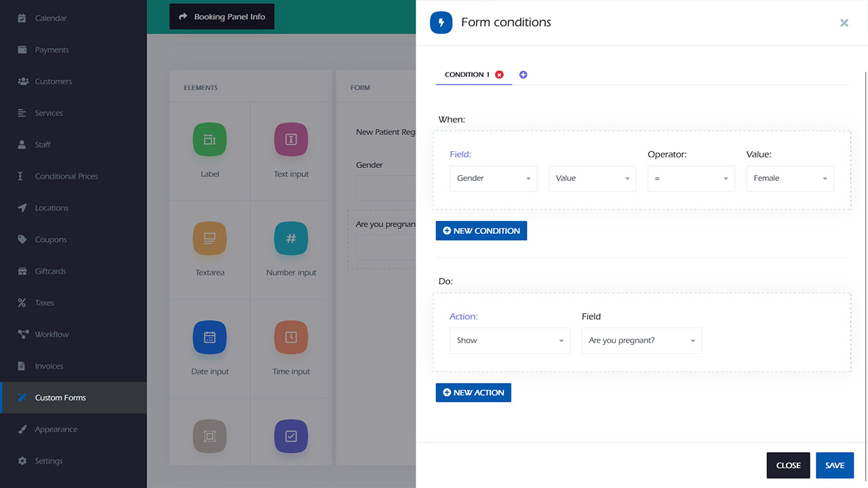Open the Show action dropdown
The image size is (868, 488).
pyautogui.click(x=509, y=340)
